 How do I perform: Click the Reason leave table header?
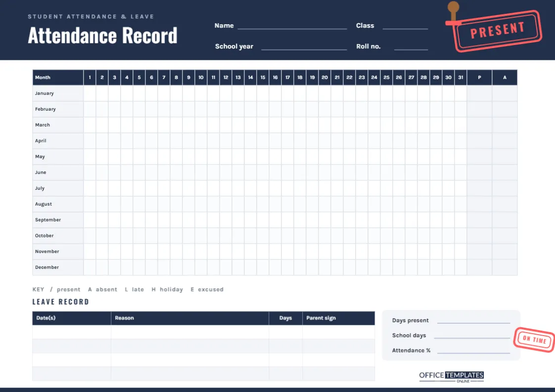(x=190, y=318)
